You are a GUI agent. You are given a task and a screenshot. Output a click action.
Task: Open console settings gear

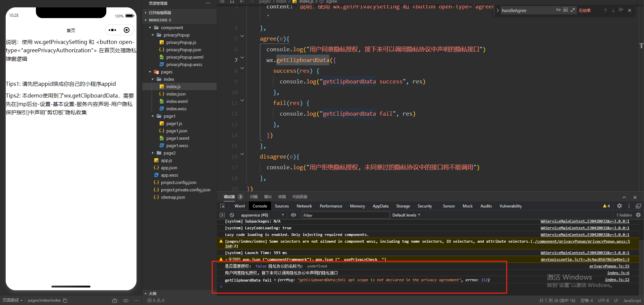(x=638, y=215)
